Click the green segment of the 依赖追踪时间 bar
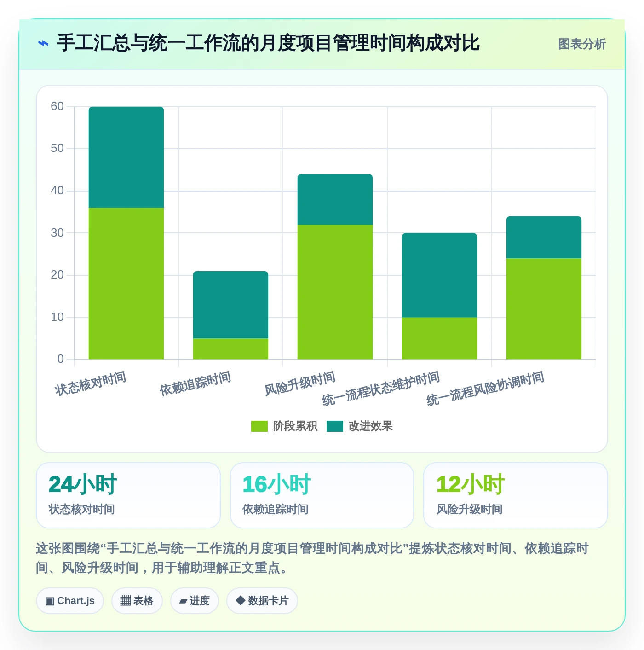644x650 pixels. pyautogui.click(x=230, y=349)
